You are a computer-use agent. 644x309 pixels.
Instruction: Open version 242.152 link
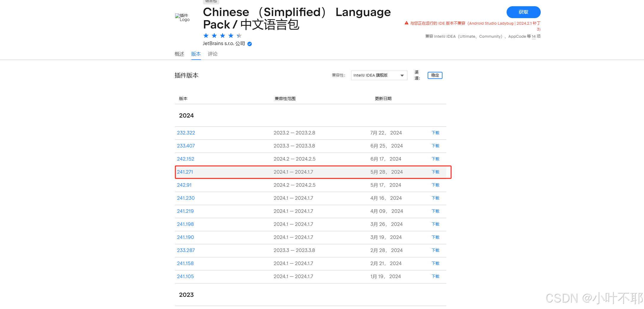[185, 159]
